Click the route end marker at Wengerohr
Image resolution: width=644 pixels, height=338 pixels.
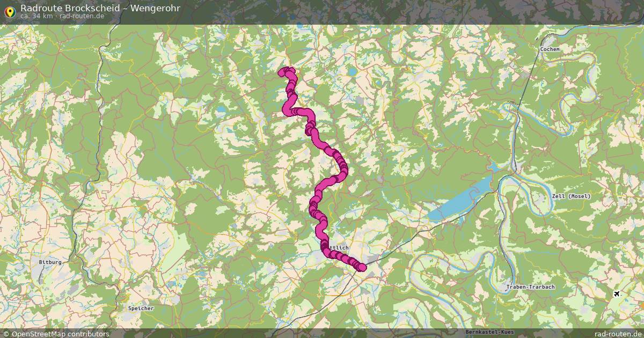[362, 267]
